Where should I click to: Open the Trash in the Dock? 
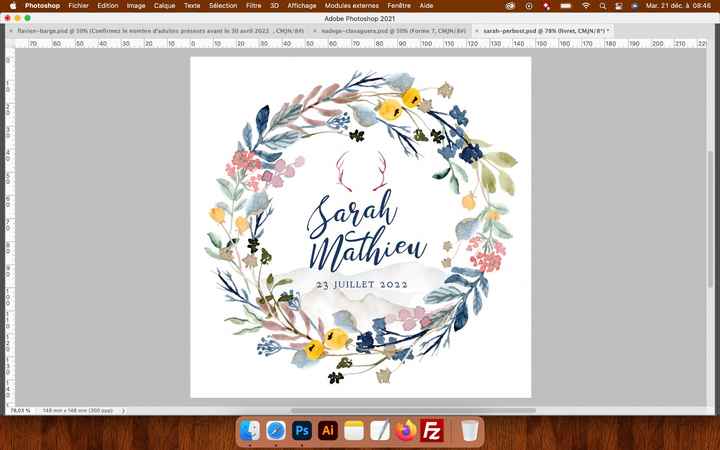point(469,431)
